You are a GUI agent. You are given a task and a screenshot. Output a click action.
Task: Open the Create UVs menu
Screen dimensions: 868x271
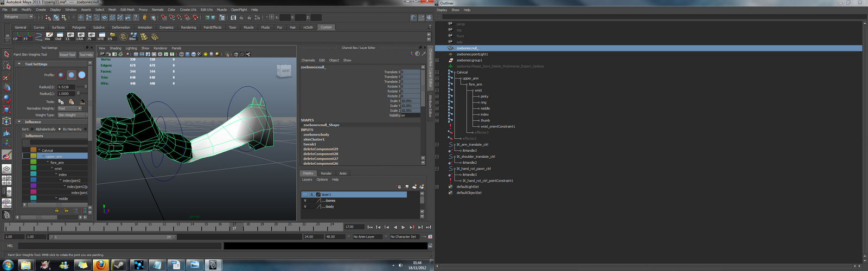188,10
